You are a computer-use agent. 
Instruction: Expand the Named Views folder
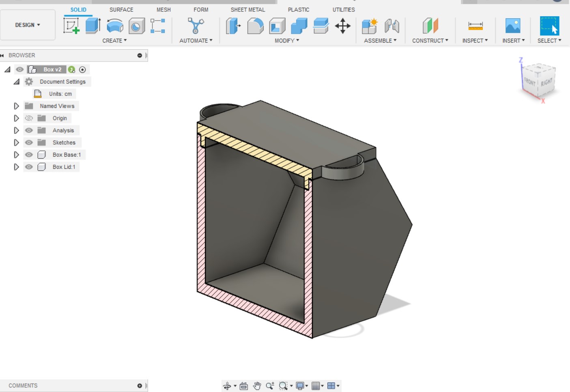(x=16, y=106)
